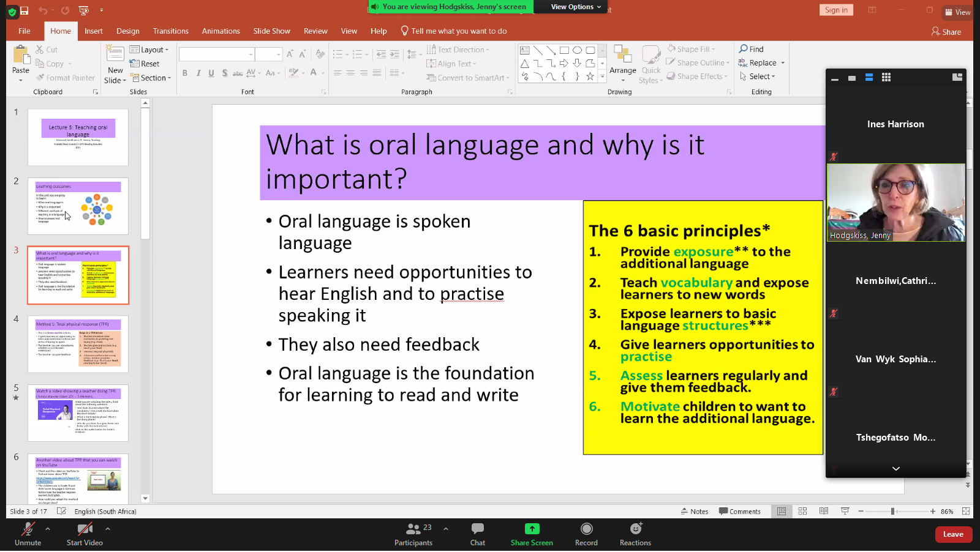This screenshot has height=552, width=980.
Task: Open the Layout dropdown
Action: point(149,50)
